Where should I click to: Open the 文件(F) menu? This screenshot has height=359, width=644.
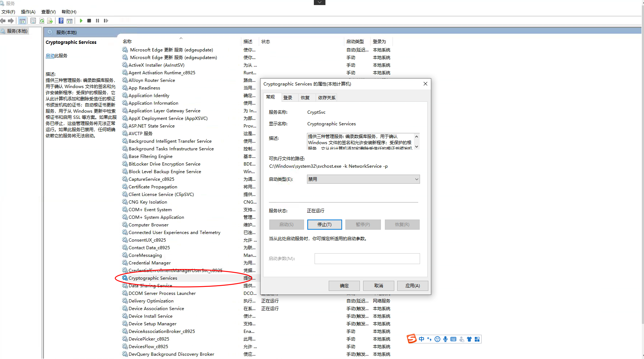tap(8, 12)
